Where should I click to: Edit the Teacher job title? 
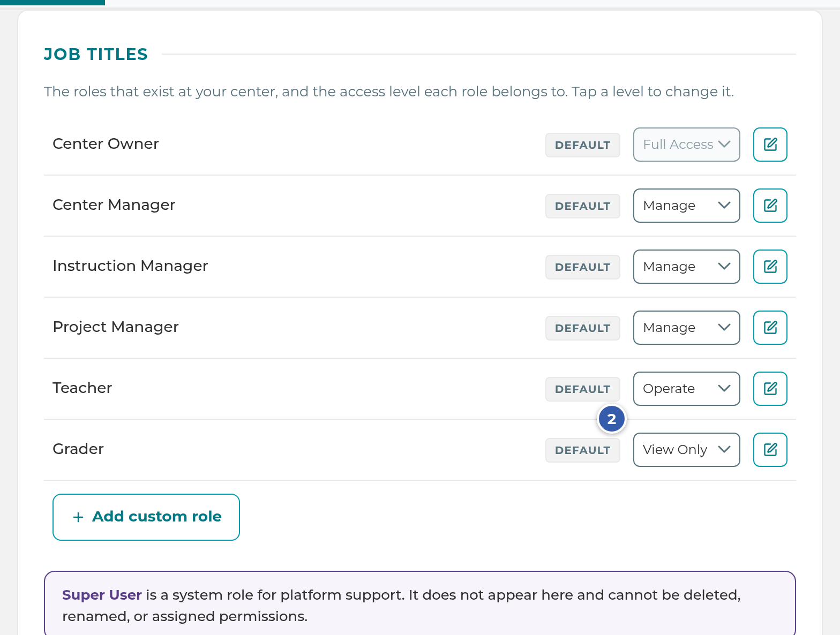click(770, 389)
